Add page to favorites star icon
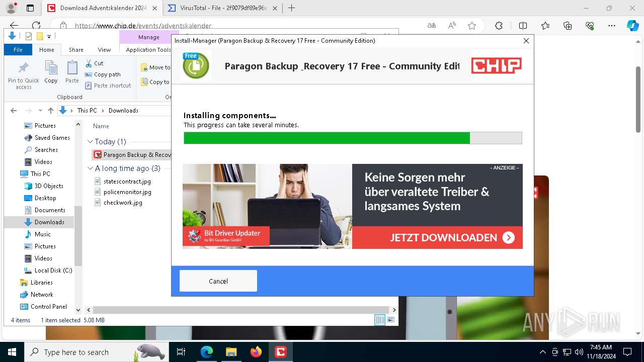644x362 pixels. click(x=472, y=26)
